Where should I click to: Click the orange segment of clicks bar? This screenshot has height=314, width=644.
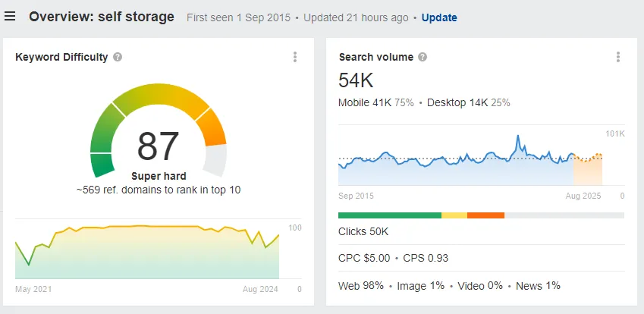(486, 215)
